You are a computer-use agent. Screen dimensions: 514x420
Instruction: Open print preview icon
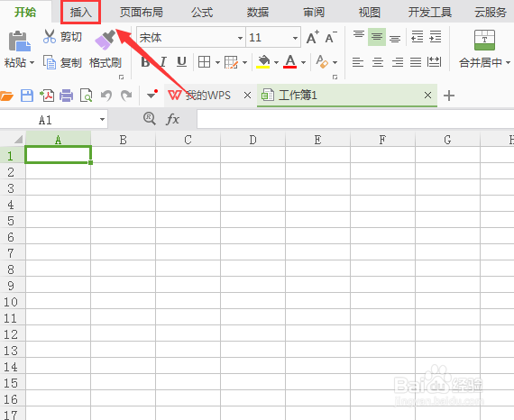pyautogui.click(x=86, y=96)
